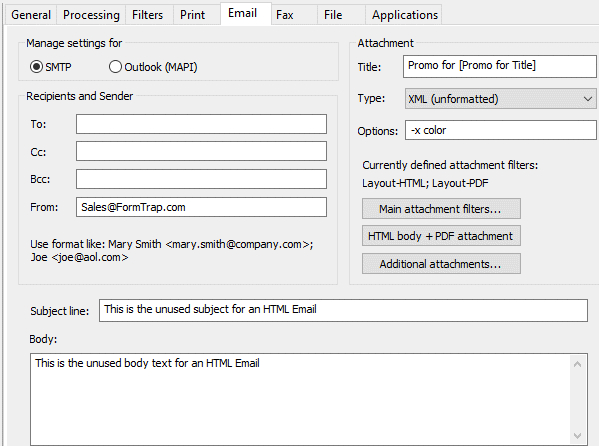Viewport: 599px width, 446px height.
Task: Open the XML (unformatted) type combo box
Action: [x=500, y=99]
